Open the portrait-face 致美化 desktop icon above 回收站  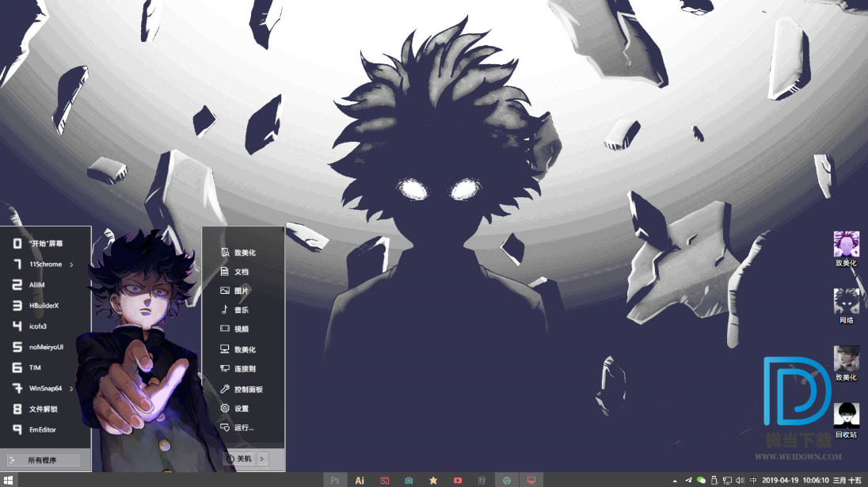(847, 363)
